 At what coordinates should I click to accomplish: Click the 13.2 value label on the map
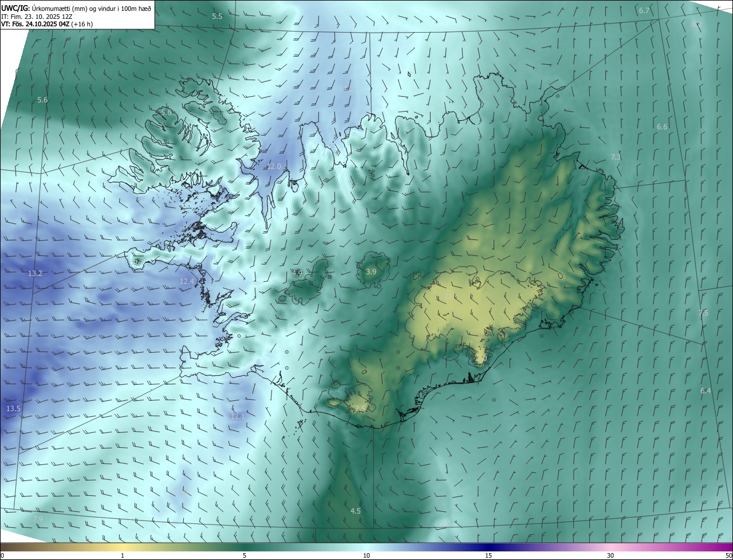click(x=35, y=273)
